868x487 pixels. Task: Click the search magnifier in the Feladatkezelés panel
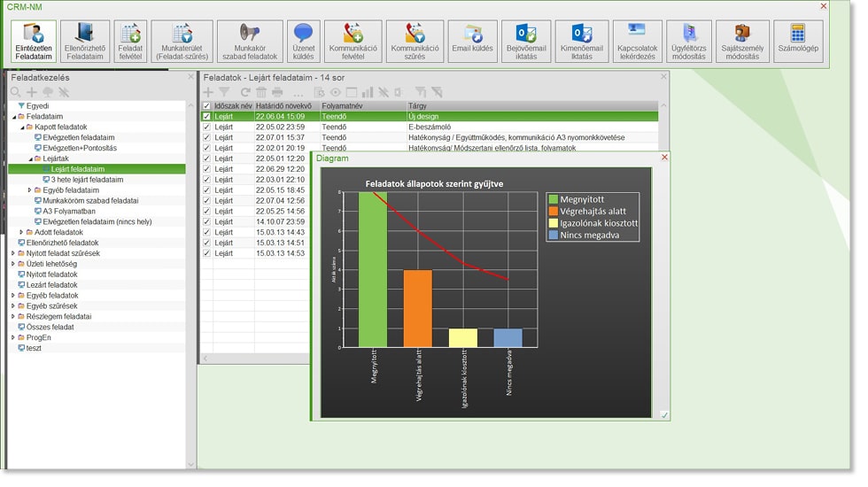(16, 92)
